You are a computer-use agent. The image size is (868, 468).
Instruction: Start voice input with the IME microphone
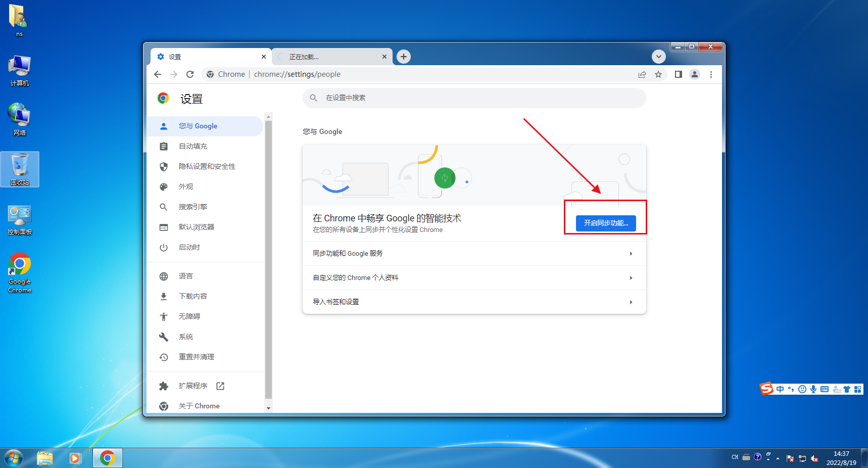813,389
